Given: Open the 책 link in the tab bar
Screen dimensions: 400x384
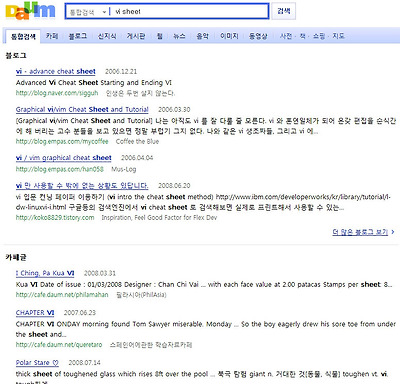Looking at the screenshot, I should (x=302, y=36).
